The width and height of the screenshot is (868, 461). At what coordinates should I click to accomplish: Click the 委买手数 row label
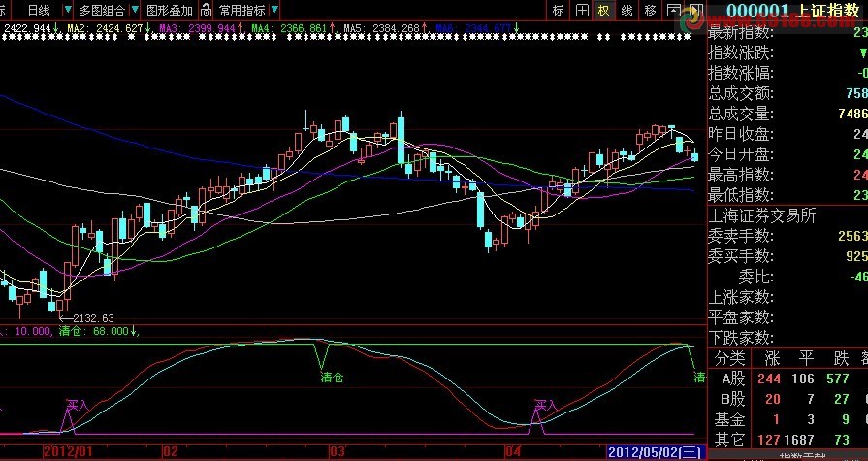tap(741, 256)
